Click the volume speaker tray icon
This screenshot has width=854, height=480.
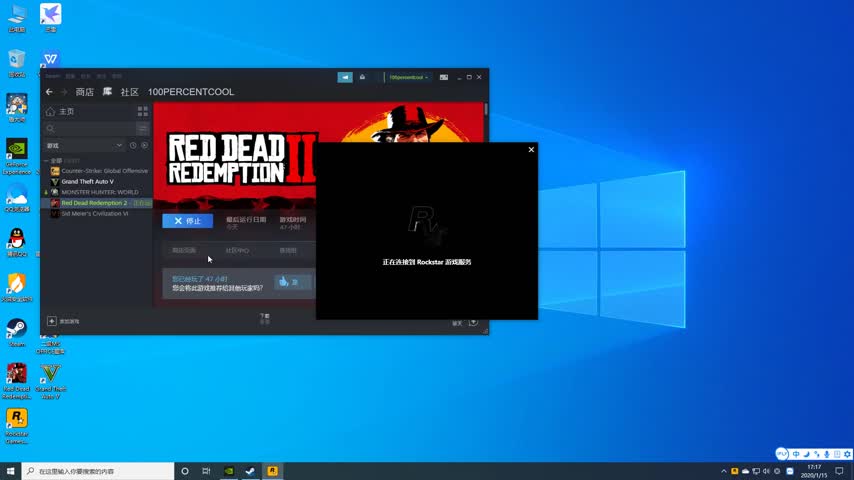(766, 471)
